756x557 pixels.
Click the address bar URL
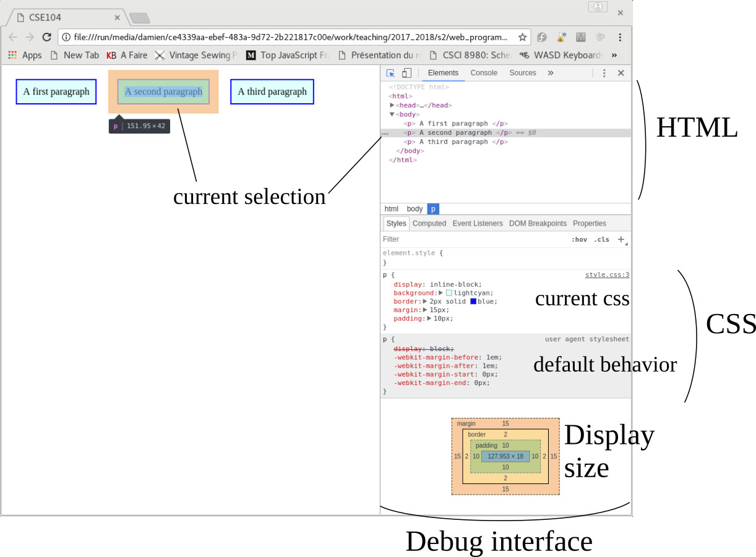(x=291, y=37)
